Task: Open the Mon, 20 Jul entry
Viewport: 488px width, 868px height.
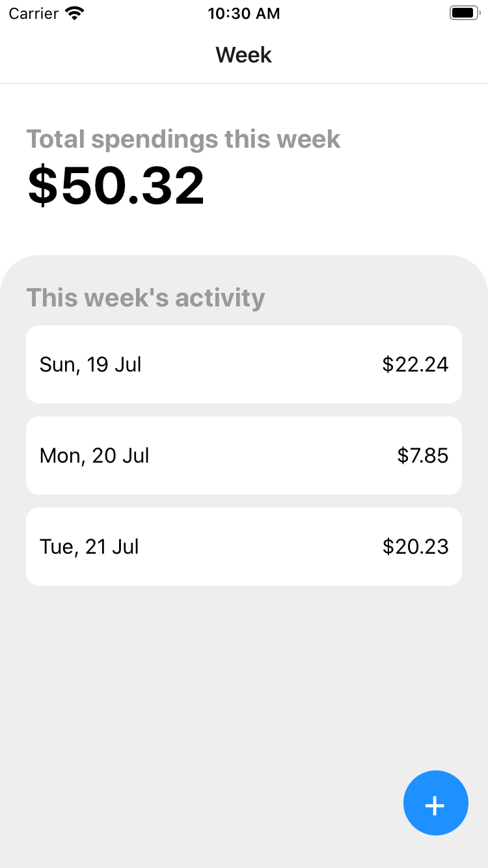Action: (x=244, y=455)
